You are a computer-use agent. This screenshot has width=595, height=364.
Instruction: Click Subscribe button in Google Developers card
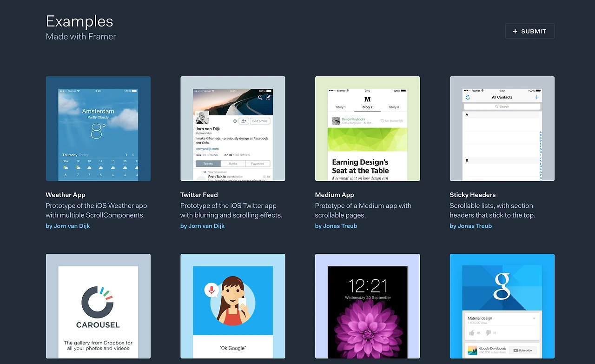point(522,350)
